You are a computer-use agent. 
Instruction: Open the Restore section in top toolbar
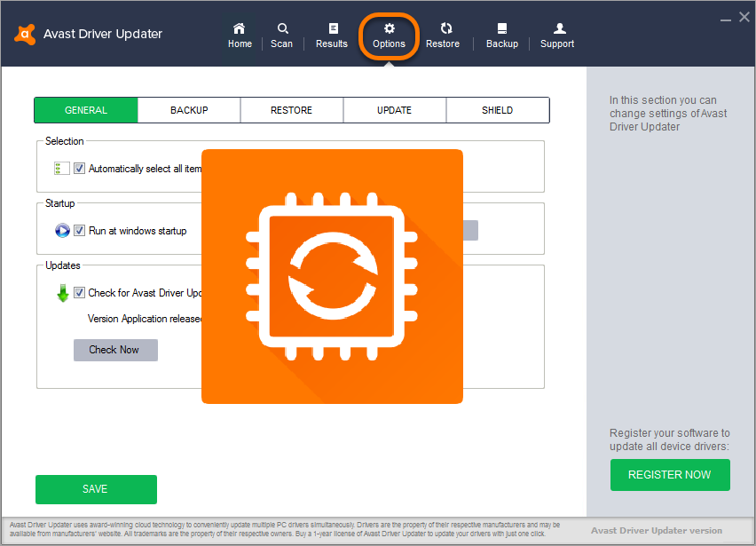[443, 36]
